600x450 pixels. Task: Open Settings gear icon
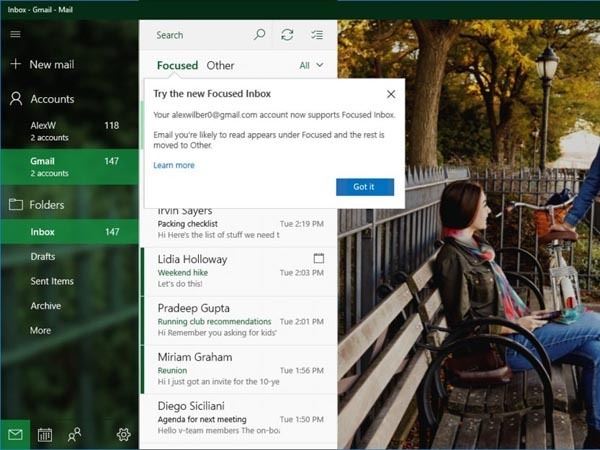[124, 434]
